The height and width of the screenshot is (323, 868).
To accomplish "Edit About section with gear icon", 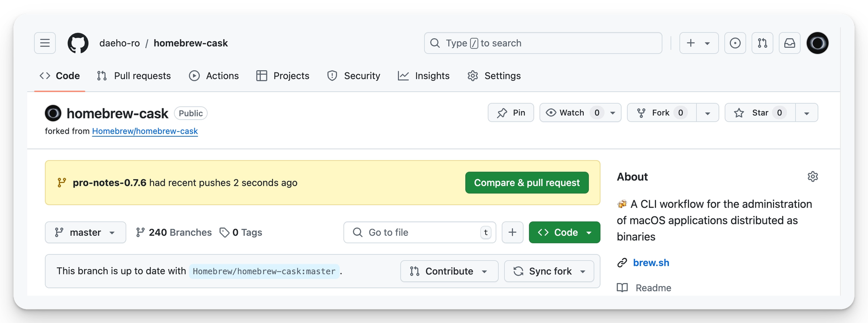I will click(x=812, y=177).
